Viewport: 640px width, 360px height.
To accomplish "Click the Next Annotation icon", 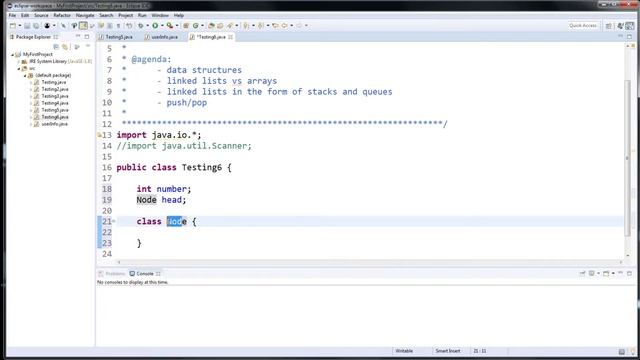I will 246,25.
